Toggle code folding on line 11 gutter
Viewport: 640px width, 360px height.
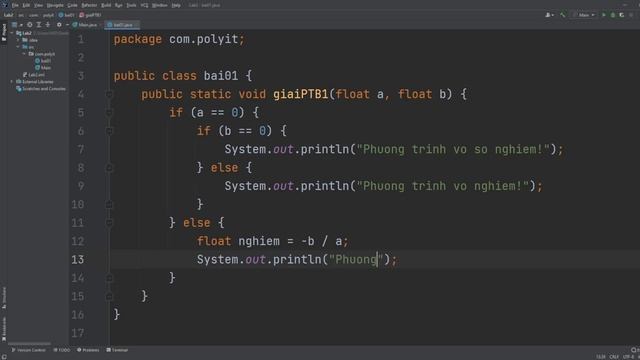[109, 223]
